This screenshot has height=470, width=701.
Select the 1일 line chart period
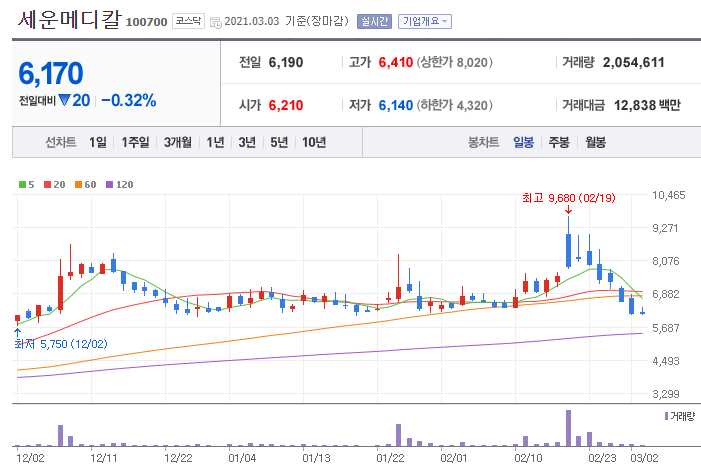click(x=98, y=142)
